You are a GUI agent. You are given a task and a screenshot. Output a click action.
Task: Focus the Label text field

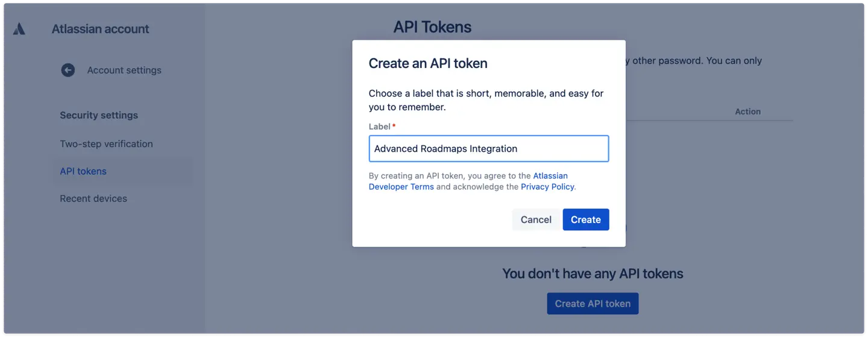click(488, 149)
